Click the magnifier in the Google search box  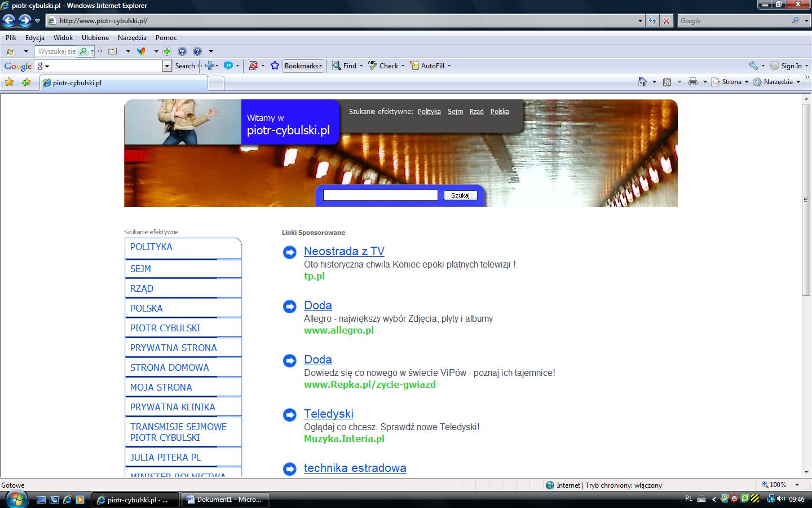tap(796, 20)
